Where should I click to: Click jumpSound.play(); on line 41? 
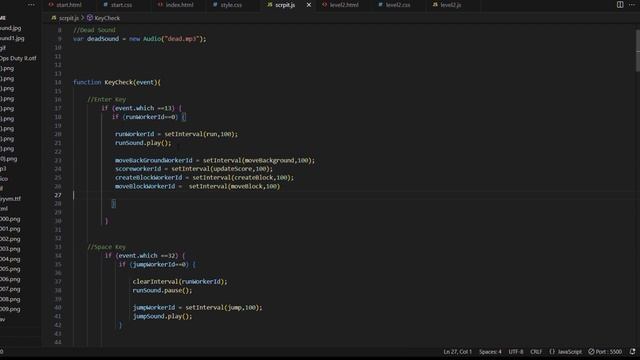coord(162,316)
